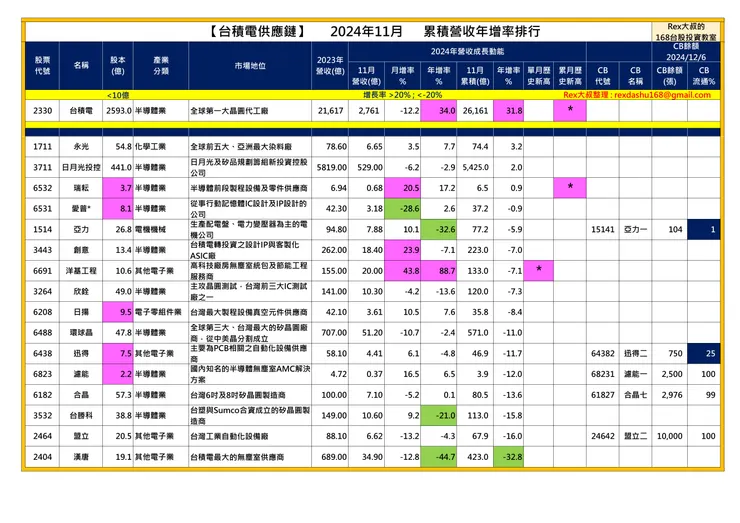The image size is (740, 523).
Task: Click the CB流通% column header
Action: pos(704,76)
